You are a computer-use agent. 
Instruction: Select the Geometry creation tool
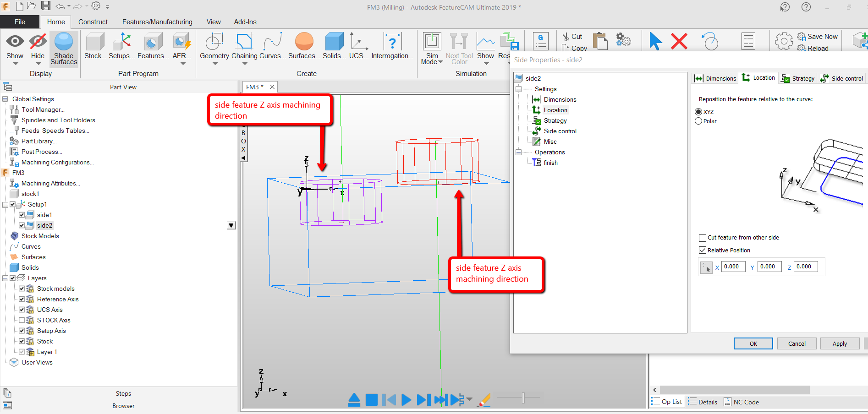[214, 46]
